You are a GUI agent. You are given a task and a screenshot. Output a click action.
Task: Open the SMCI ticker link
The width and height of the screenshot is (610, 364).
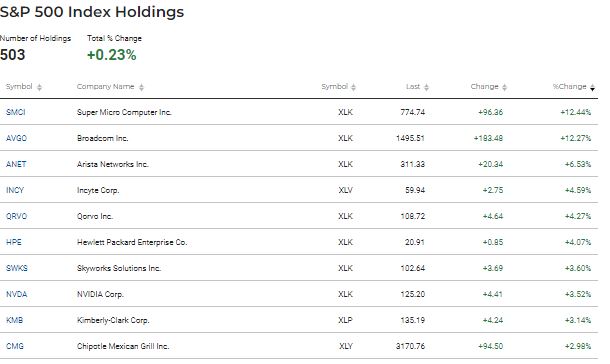16,112
